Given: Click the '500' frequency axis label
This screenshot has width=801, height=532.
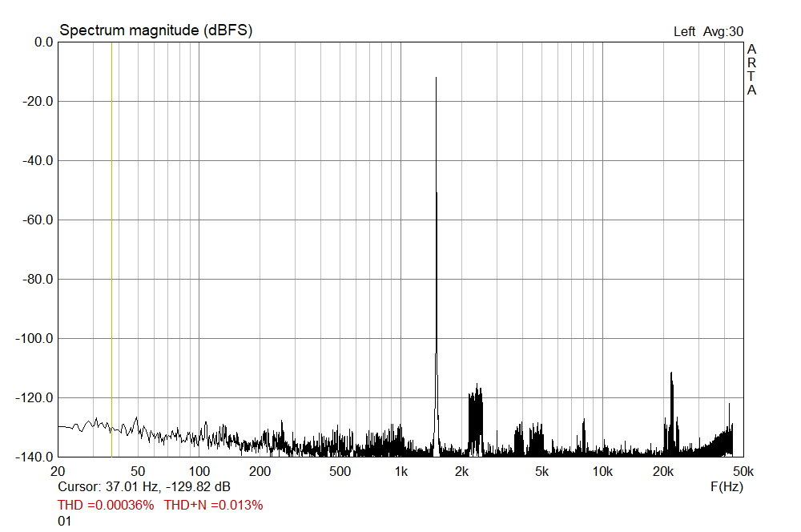Looking at the screenshot, I should 340,472.
